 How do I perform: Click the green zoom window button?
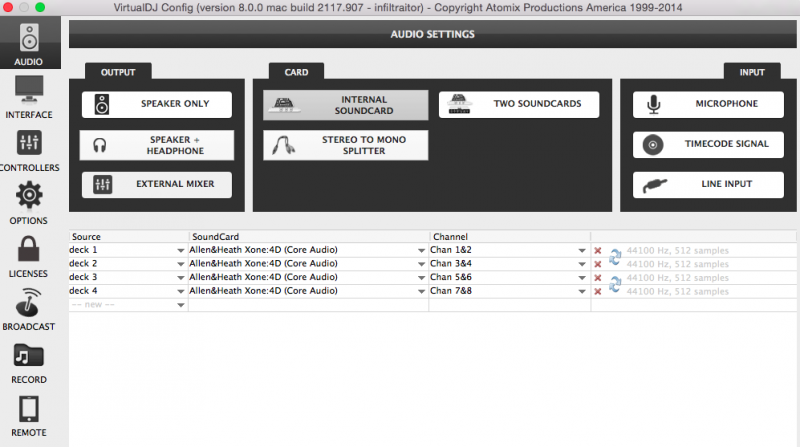coord(40,7)
